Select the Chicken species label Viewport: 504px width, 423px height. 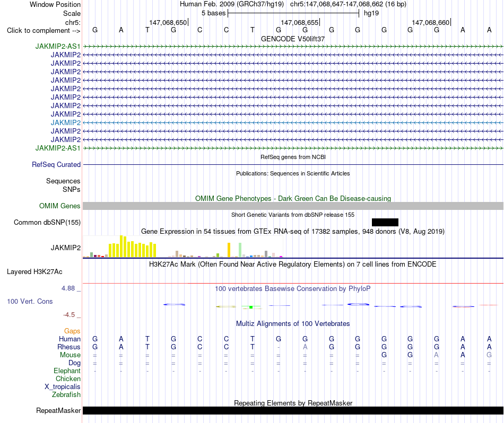tap(68, 378)
